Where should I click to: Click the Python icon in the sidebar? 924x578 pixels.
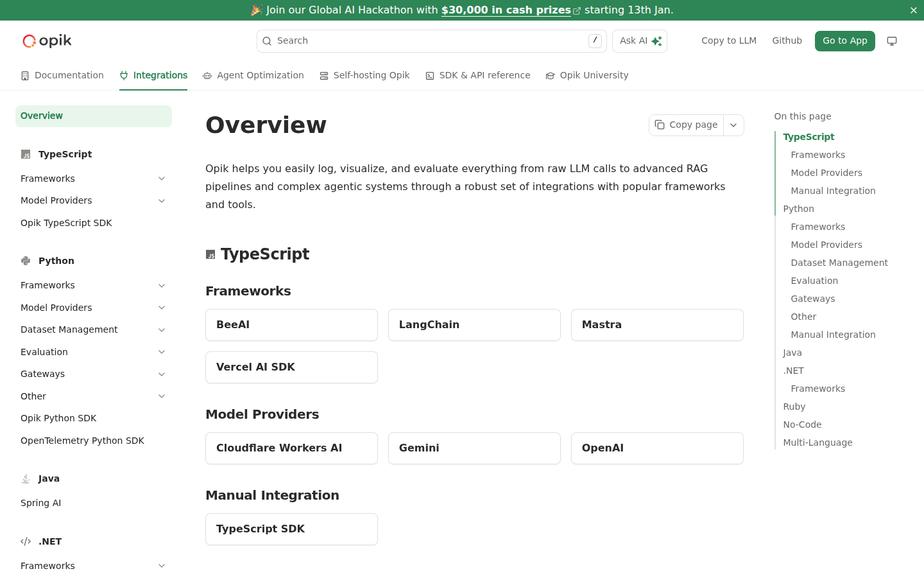26,261
